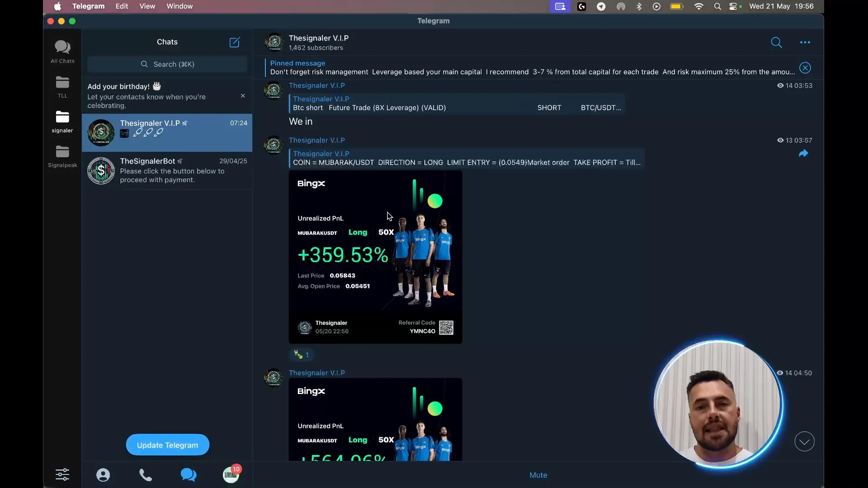Screen dimensions: 868x488
Task: Open the Apple menu
Action: pos(57,6)
